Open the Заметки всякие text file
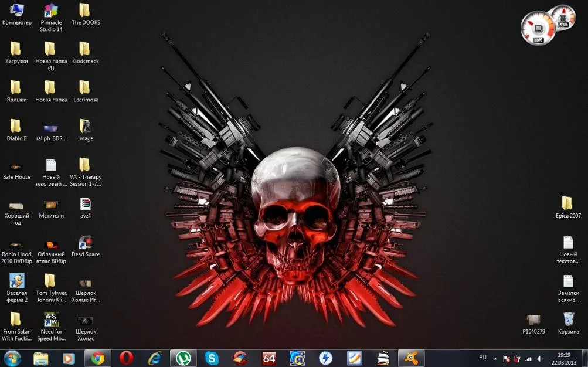588x367 pixels. click(x=568, y=288)
